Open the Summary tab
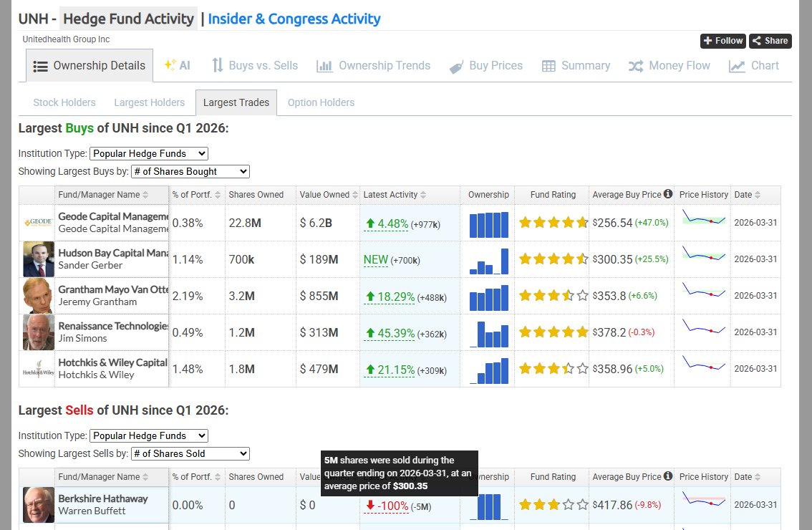Image resolution: width=812 pixels, height=530 pixels. coord(576,66)
